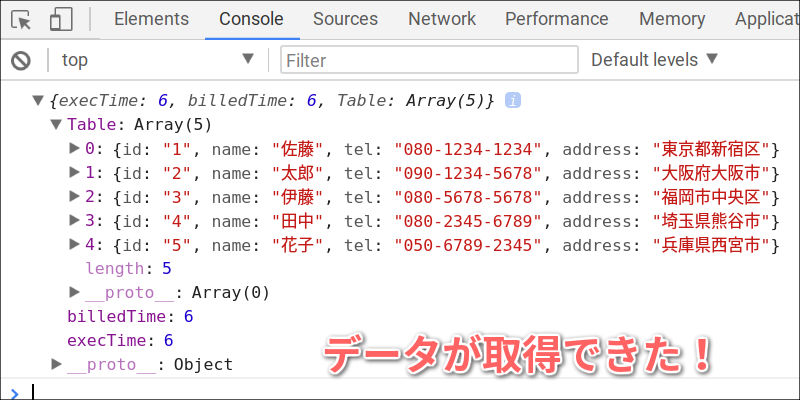Screen dimensions: 800x400
Task: Open the top context dropdown
Action: (x=158, y=60)
